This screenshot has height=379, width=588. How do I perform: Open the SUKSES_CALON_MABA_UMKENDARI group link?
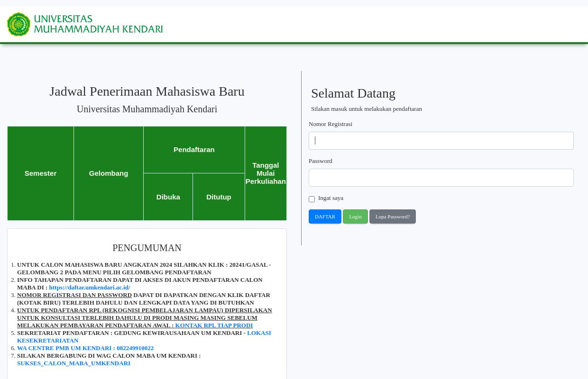73,363
